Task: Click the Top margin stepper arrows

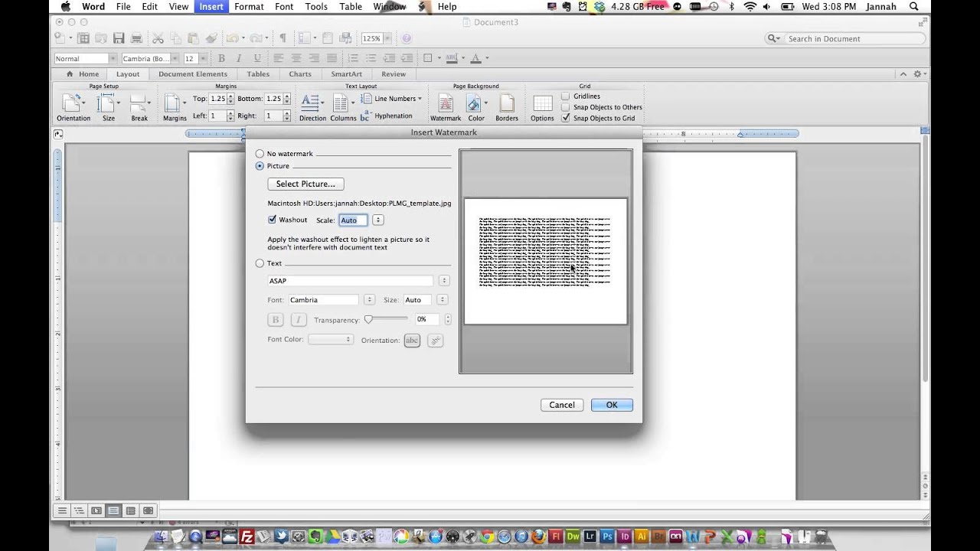Action: pos(230,99)
